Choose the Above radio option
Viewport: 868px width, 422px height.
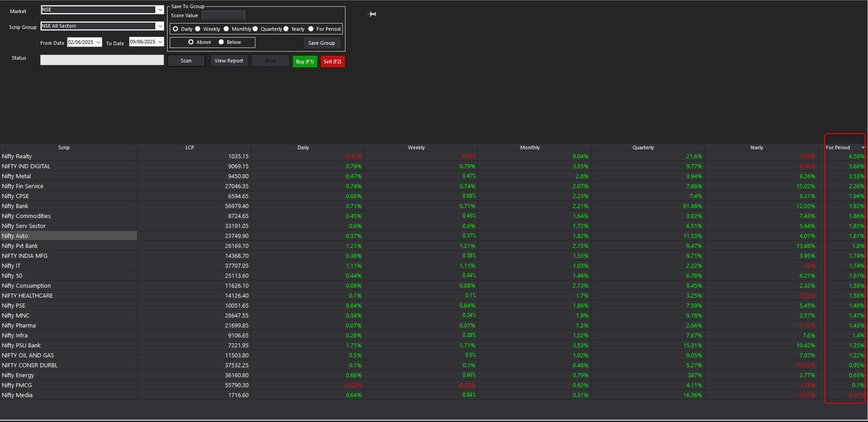click(x=190, y=42)
